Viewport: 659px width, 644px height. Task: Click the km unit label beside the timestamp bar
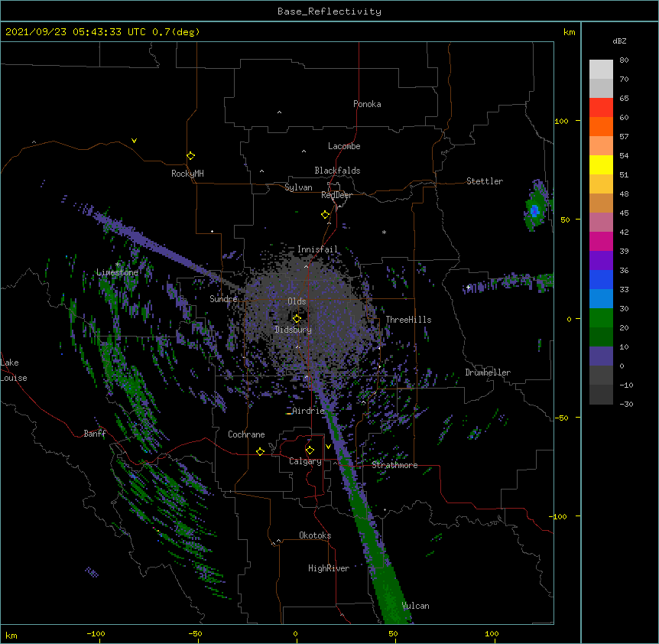[x=570, y=32]
